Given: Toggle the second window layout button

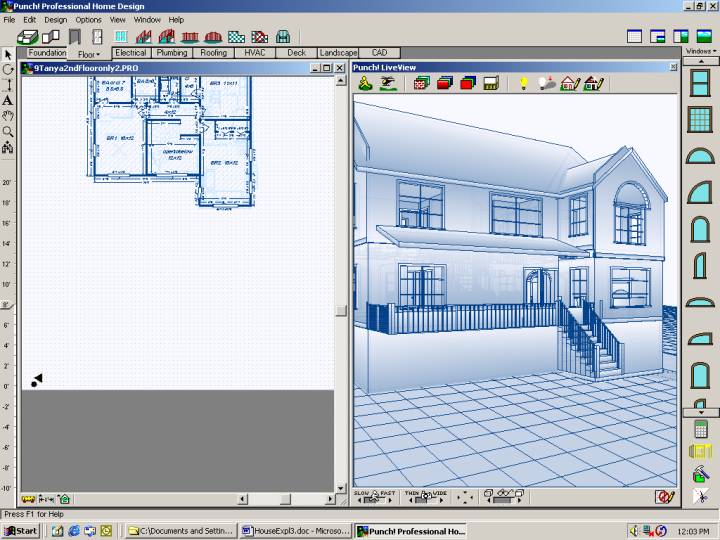Looking at the screenshot, I should 658,36.
